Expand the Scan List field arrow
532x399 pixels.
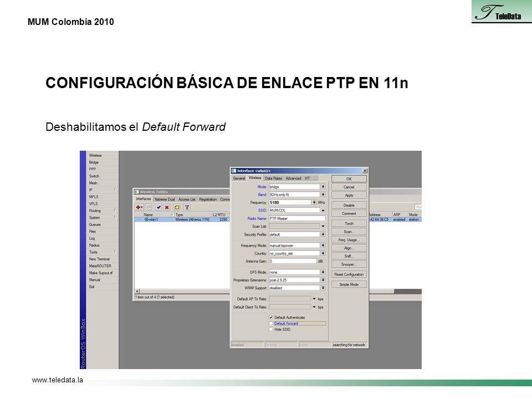pyautogui.click(x=323, y=226)
